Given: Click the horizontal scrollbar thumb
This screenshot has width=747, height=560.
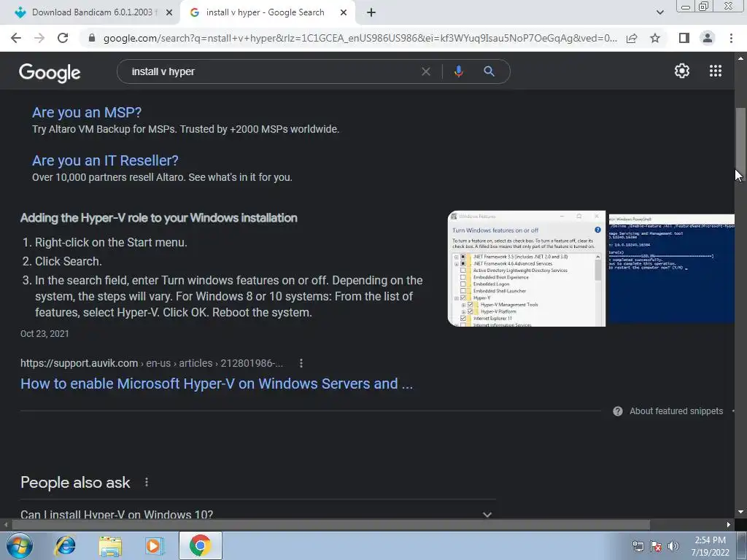Looking at the screenshot, I should tap(330, 525).
